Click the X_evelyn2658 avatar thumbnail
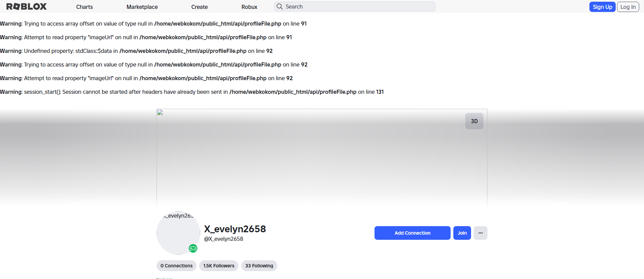The width and height of the screenshot is (644, 279). click(178, 233)
